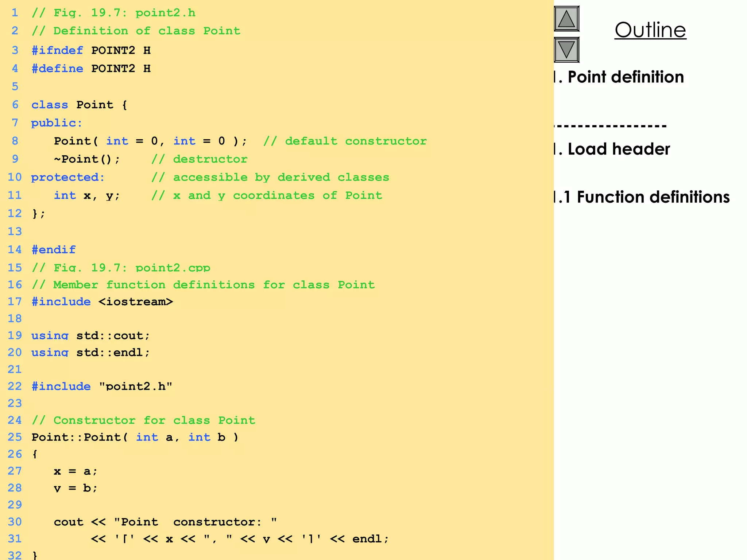Viewport: 747px width, 560px height.
Task: Click the down arrow navigation button
Action: click(x=566, y=50)
